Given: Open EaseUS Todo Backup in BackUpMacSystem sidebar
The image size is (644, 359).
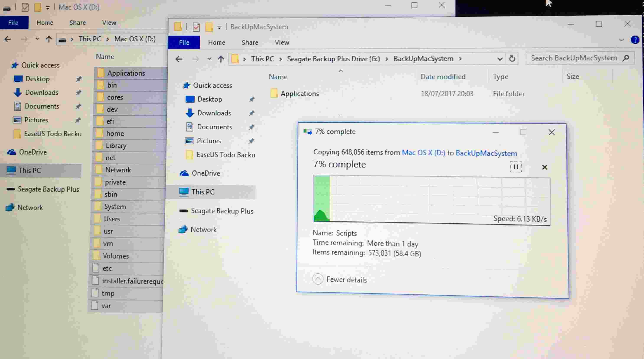Looking at the screenshot, I should (x=225, y=155).
